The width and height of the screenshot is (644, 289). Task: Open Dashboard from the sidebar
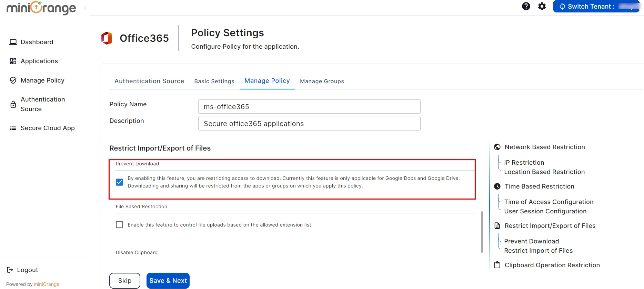click(37, 42)
